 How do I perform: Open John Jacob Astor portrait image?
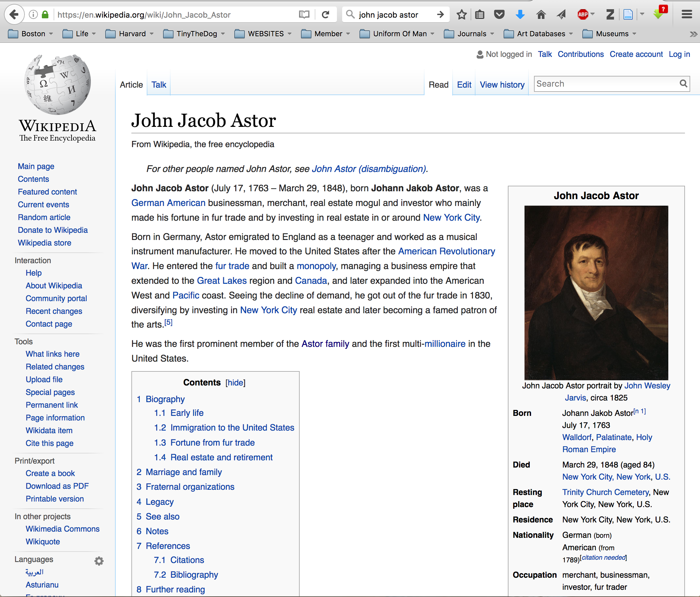pyautogui.click(x=596, y=292)
